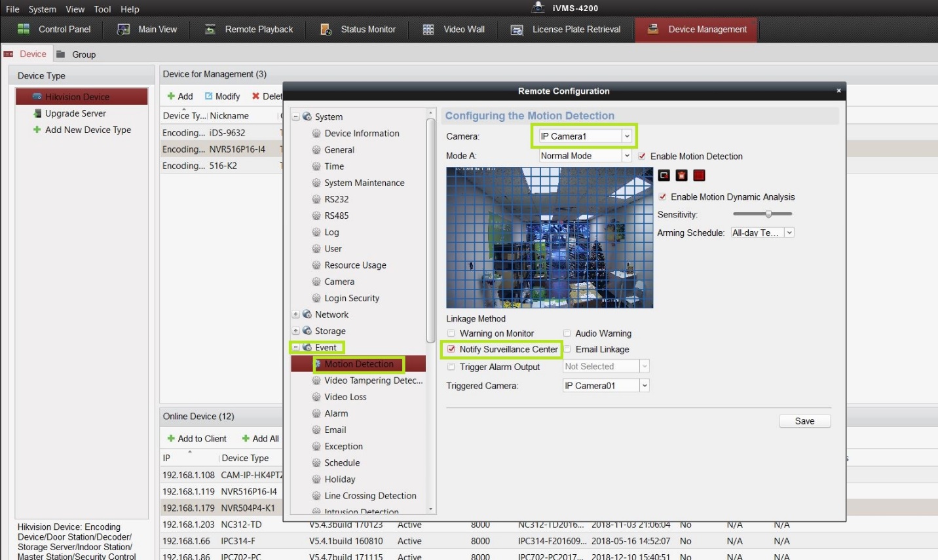Click the Remote Playback icon
Viewport: 938px width, 560px height.
click(210, 29)
